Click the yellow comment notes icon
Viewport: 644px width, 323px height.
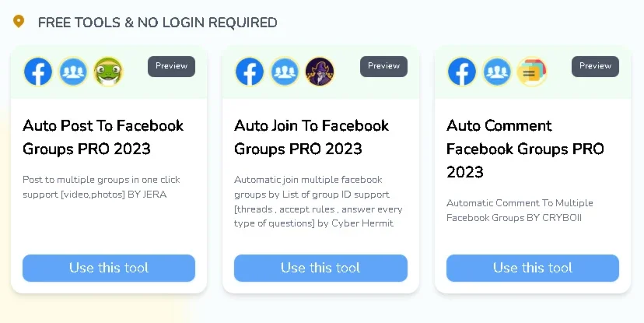tap(531, 72)
